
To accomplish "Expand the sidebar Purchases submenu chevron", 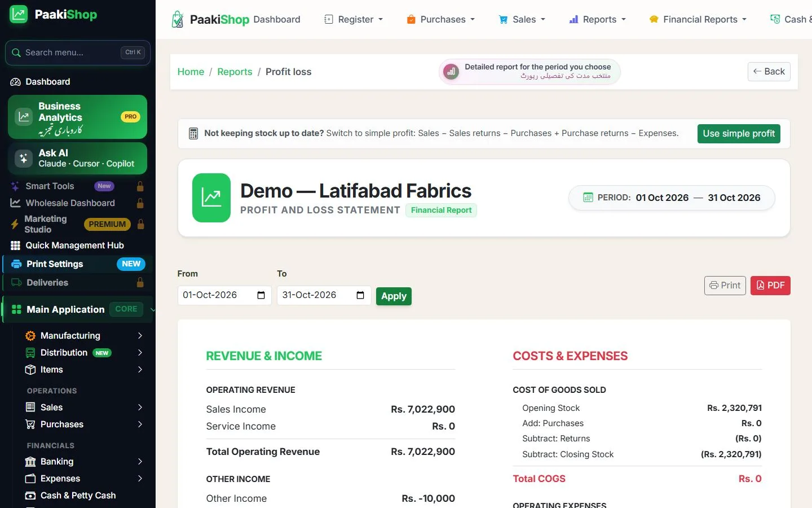I will [140, 424].
